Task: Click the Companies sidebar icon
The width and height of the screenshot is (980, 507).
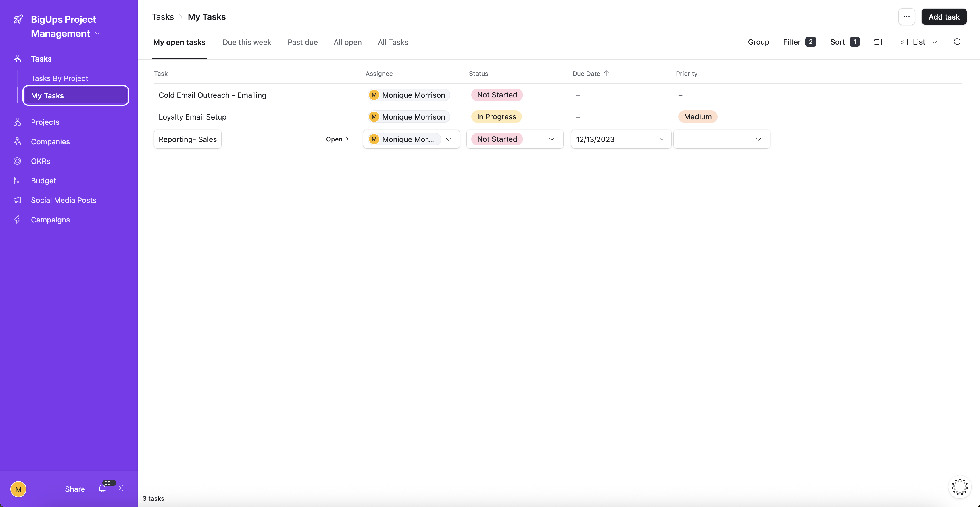Action: coord(17,141)
